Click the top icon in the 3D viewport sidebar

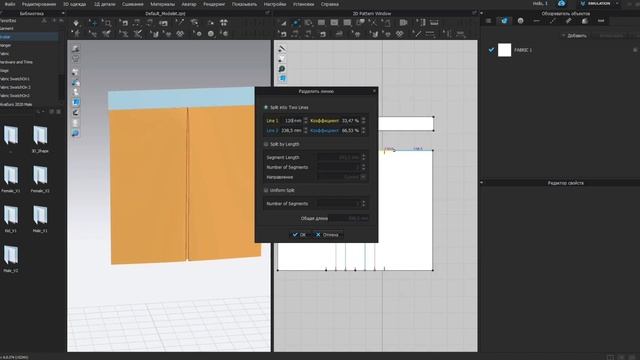coord(76,49)
